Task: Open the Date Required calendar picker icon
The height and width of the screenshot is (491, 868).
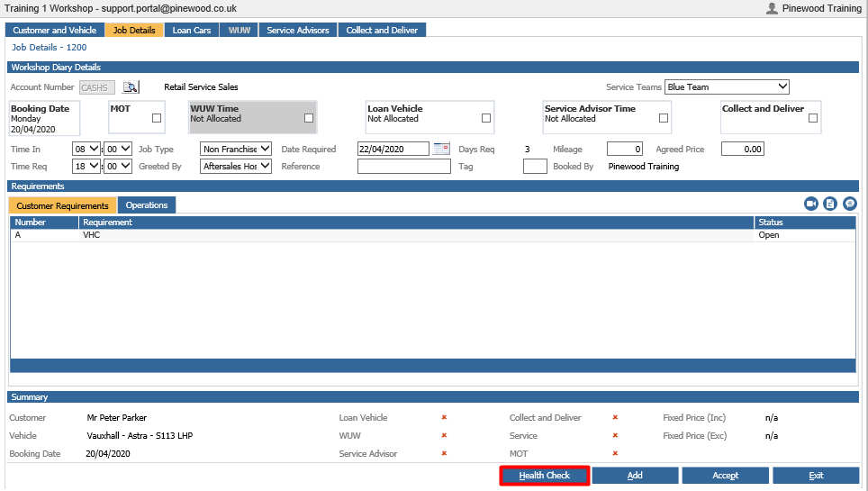Action: coord(441,149)
